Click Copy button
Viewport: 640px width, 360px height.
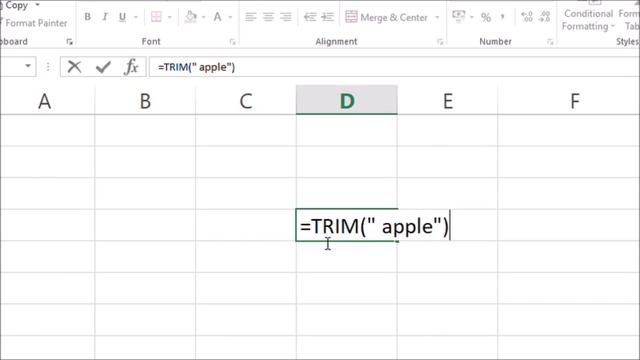click(x=16, y=5)
